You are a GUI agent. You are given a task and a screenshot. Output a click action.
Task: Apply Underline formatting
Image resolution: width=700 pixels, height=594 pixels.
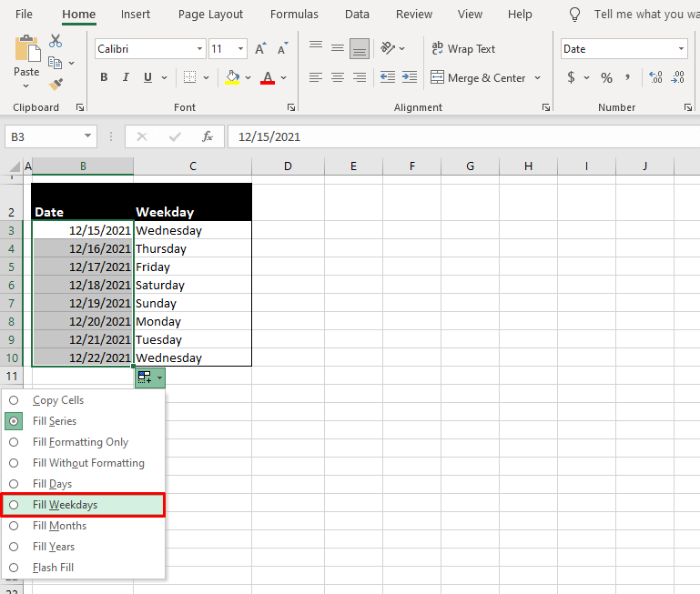point(147,77)
